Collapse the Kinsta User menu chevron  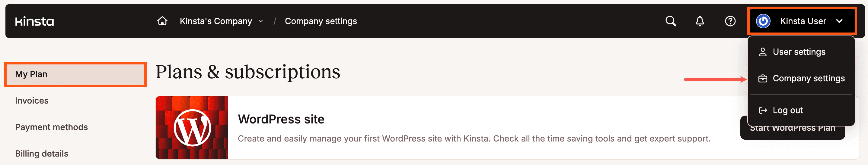pyautogui.click(x=839, y=21)
